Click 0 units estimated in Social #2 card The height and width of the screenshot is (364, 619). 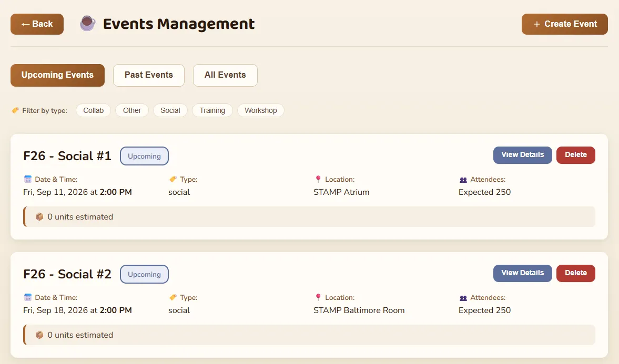(x=80, y=335)
